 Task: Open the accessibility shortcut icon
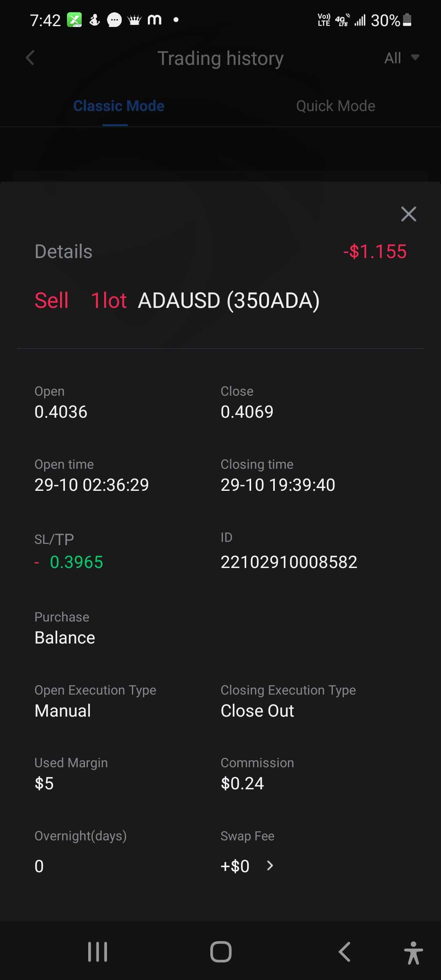tap(413, 953)
